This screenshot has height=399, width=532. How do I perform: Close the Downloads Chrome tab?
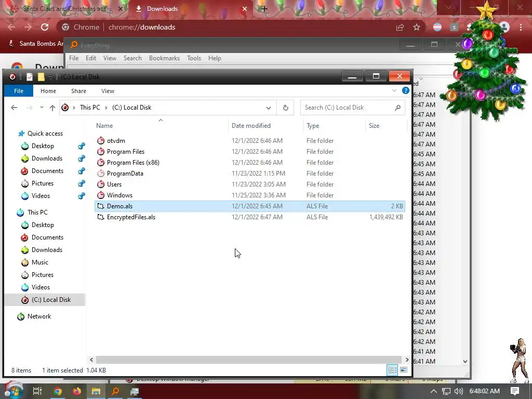tap(245, 9)
